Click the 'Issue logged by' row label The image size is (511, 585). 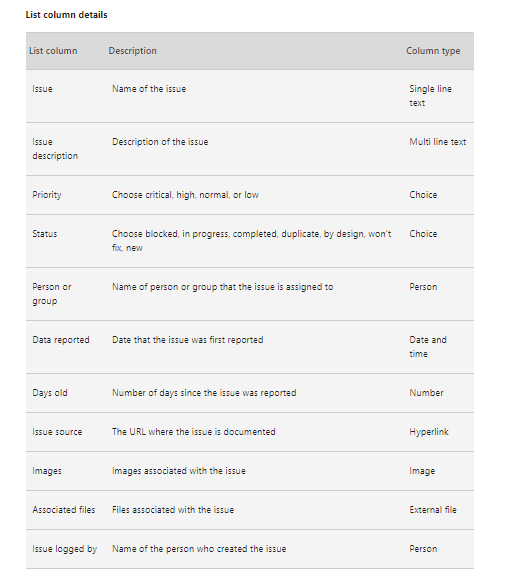click(65, 549)
